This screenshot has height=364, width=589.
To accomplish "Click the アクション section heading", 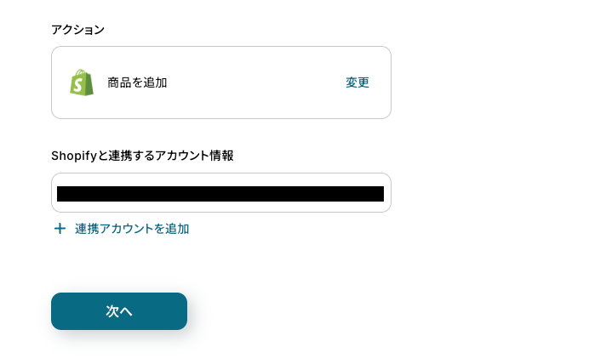I will 77,30.
